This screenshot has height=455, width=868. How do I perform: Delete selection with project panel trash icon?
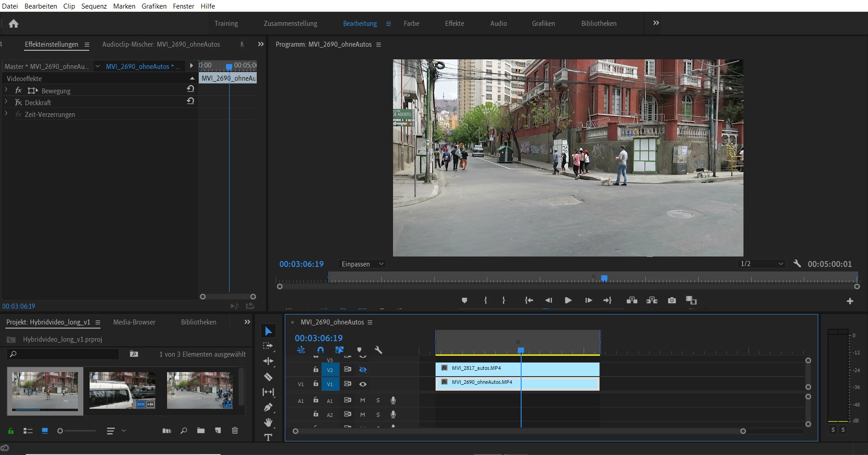235,431
